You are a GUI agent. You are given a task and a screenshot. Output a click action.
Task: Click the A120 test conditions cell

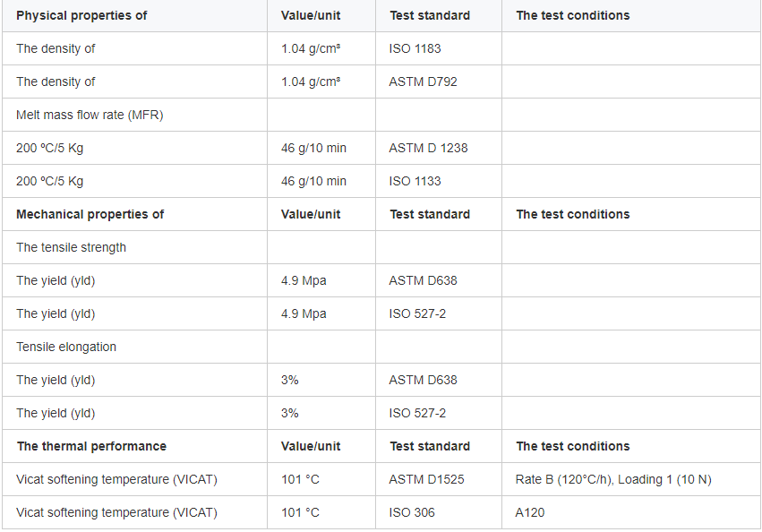530,512
